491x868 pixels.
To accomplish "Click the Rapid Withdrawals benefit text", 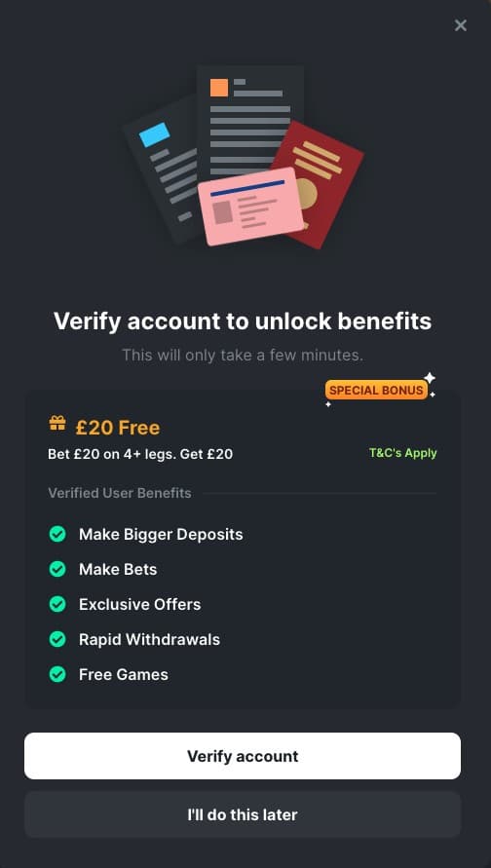I will point(149,639).
